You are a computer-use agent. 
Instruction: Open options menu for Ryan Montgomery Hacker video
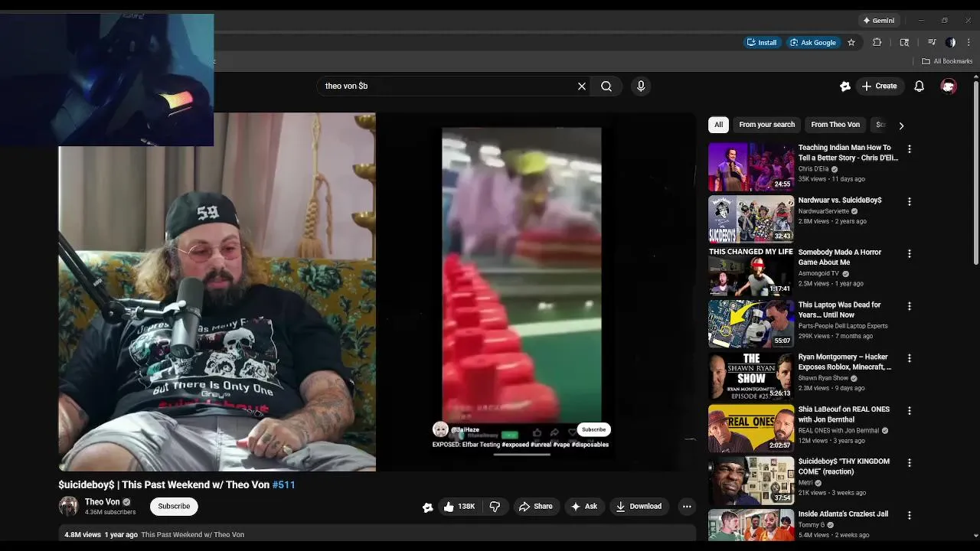[910, 359]
